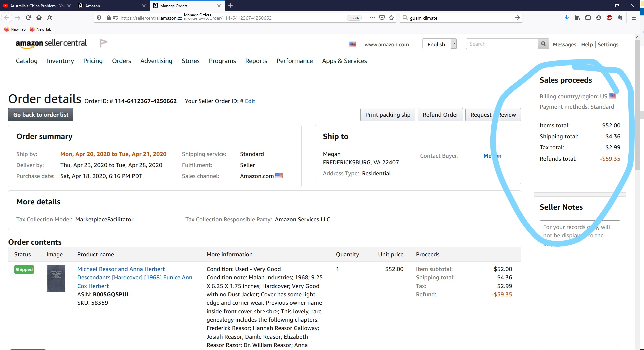Click the tracking protection shield icon
Viewport: 644px width, 350px height.
99,18
